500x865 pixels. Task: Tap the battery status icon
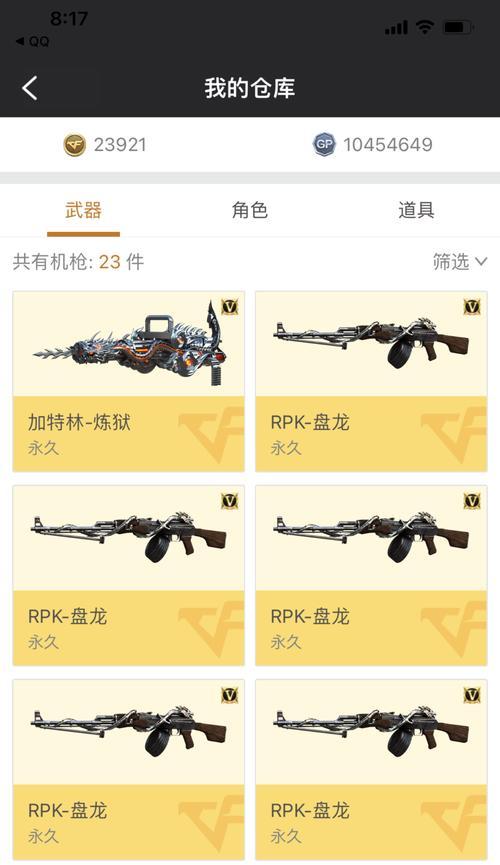click(x=458, y=26)
